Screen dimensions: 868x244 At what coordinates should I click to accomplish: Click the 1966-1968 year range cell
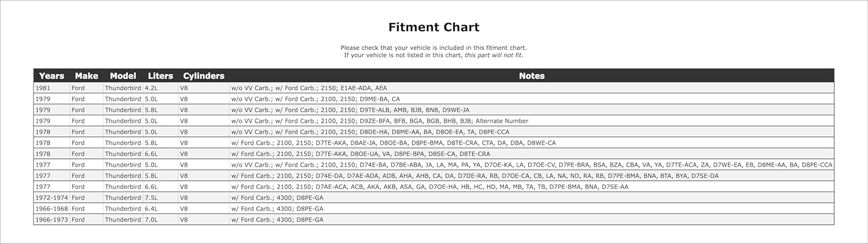click(x=50, y=209)
